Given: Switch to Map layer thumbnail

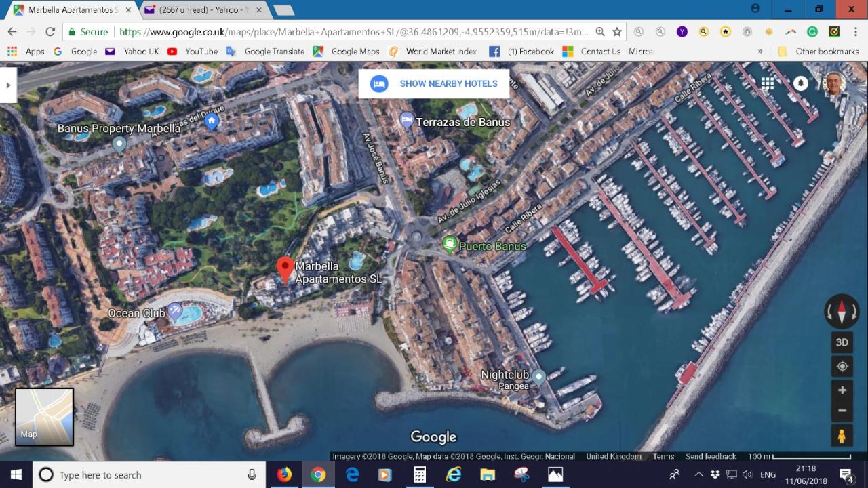Looking at the screenshot, I should click(44, 417).
